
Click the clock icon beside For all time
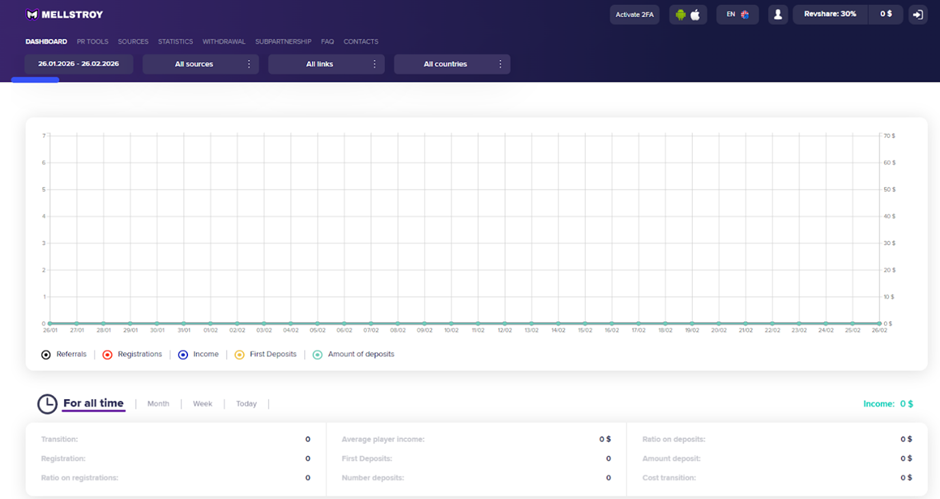tap(47, 404)
